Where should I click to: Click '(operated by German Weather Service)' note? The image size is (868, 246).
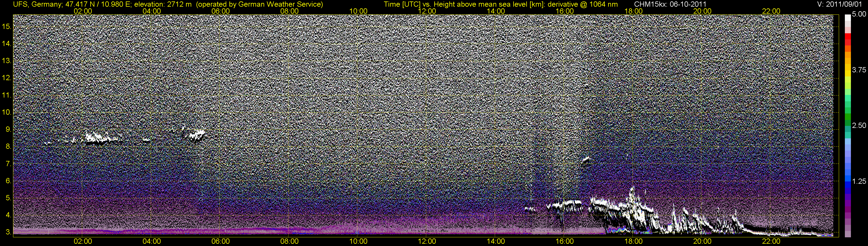(x=259, y=4)
